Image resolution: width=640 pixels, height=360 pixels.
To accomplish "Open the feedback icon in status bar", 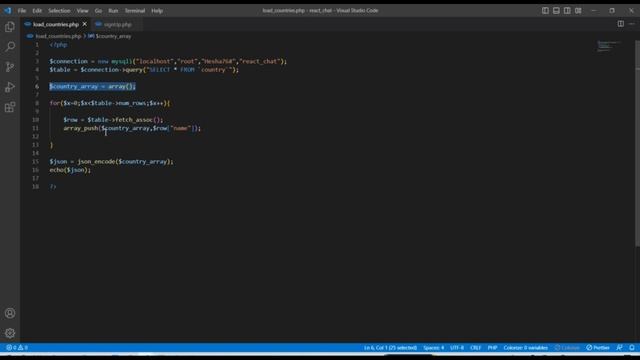I will 619,348.
